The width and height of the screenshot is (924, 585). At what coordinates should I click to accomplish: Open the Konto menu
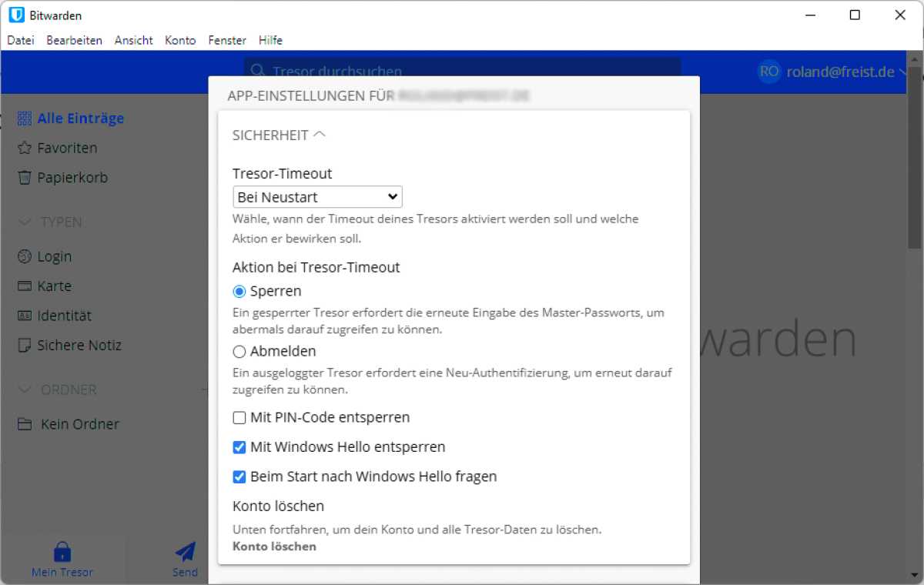coord(180,40)
